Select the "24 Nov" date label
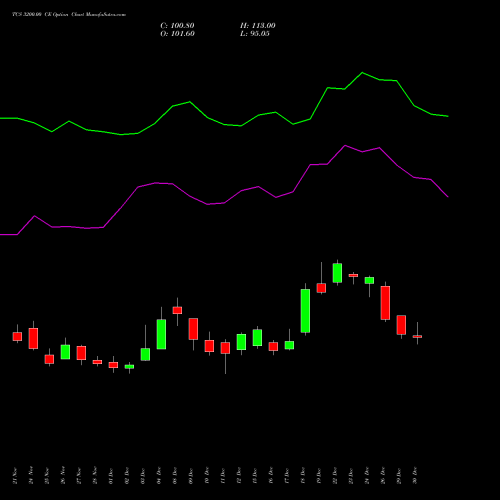This screenshot has width=500, height=500. click(x=31, y=476)
